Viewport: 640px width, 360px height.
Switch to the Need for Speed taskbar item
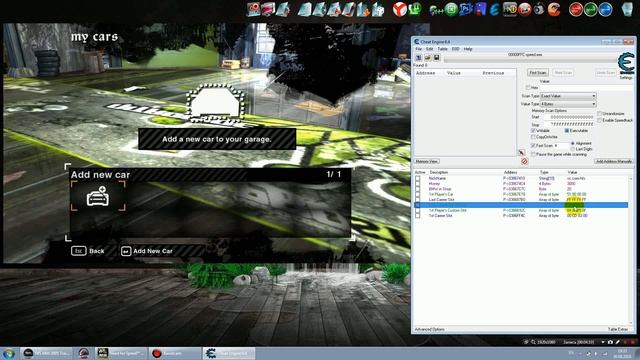click(121, 353)
